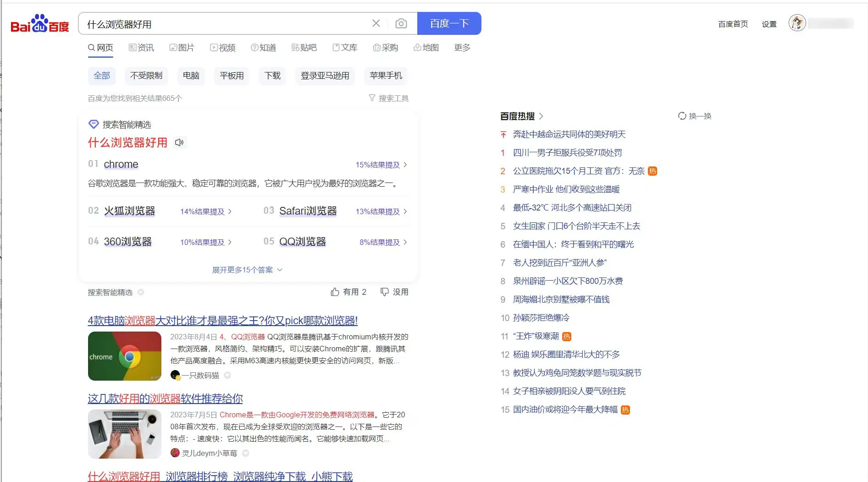Refresh hot list with 换一换

click(x=695, y=116)
